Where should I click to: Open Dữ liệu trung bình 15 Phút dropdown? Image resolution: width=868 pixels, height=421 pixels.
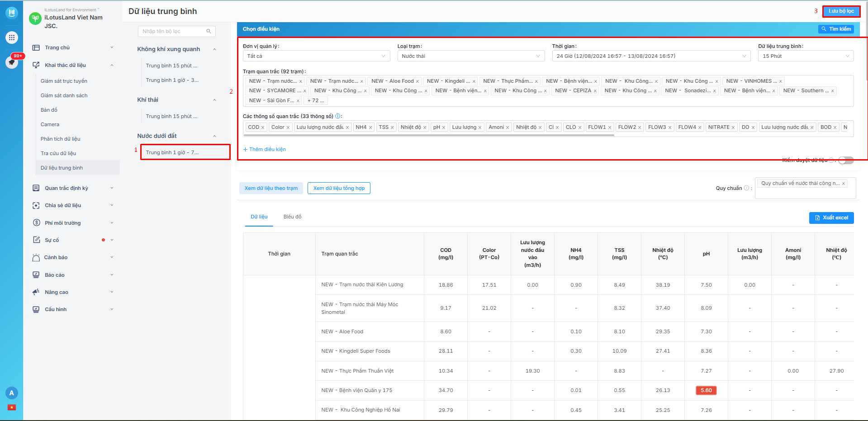point(806,56)
